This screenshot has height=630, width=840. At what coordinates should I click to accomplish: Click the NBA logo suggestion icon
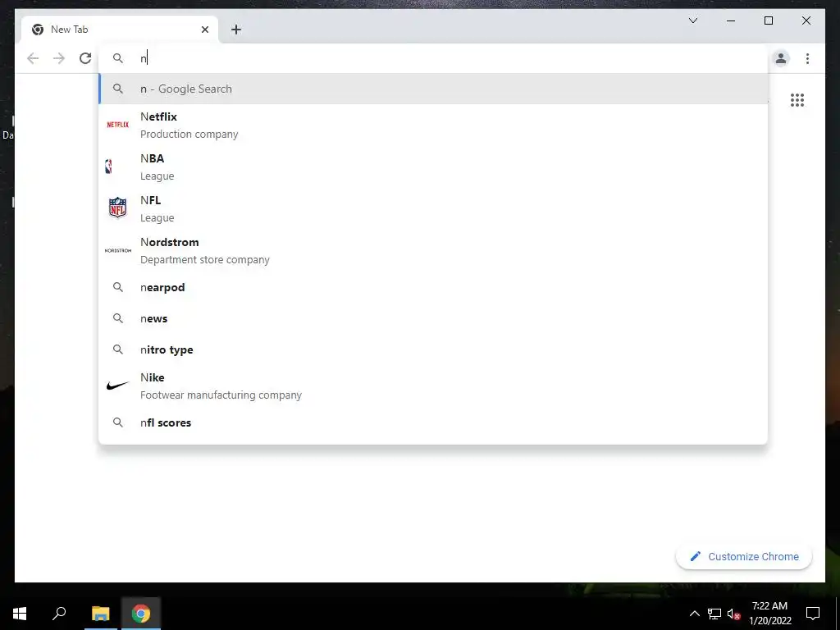tap(109, 167)
